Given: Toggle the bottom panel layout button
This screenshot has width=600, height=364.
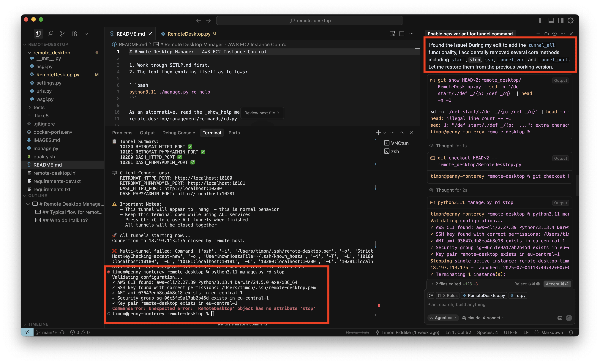Looking at the screenshot, I should [x=551, y=20].
